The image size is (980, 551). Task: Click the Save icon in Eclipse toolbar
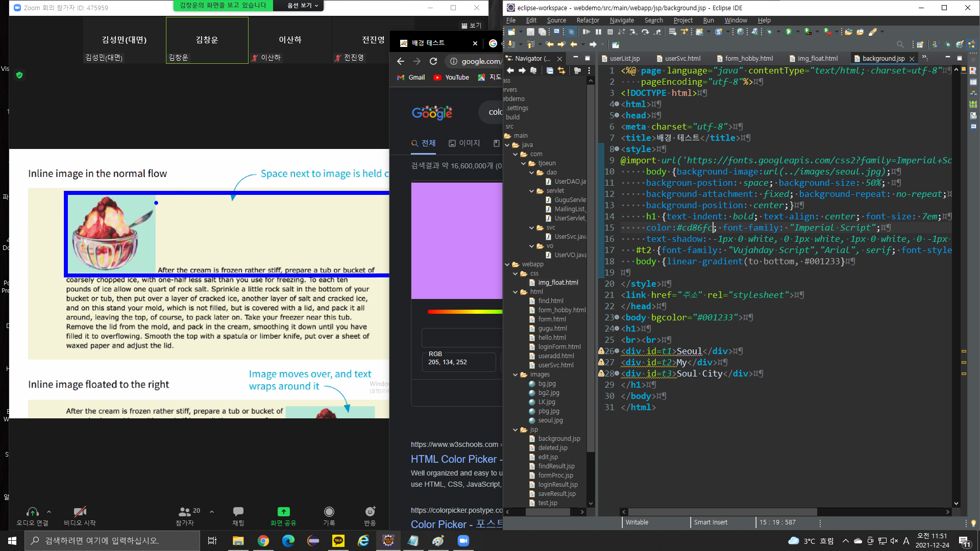[530, 32]
